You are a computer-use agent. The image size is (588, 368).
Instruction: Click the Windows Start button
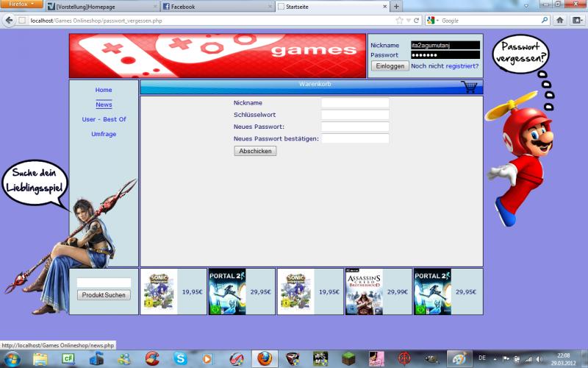pos(12,358)
